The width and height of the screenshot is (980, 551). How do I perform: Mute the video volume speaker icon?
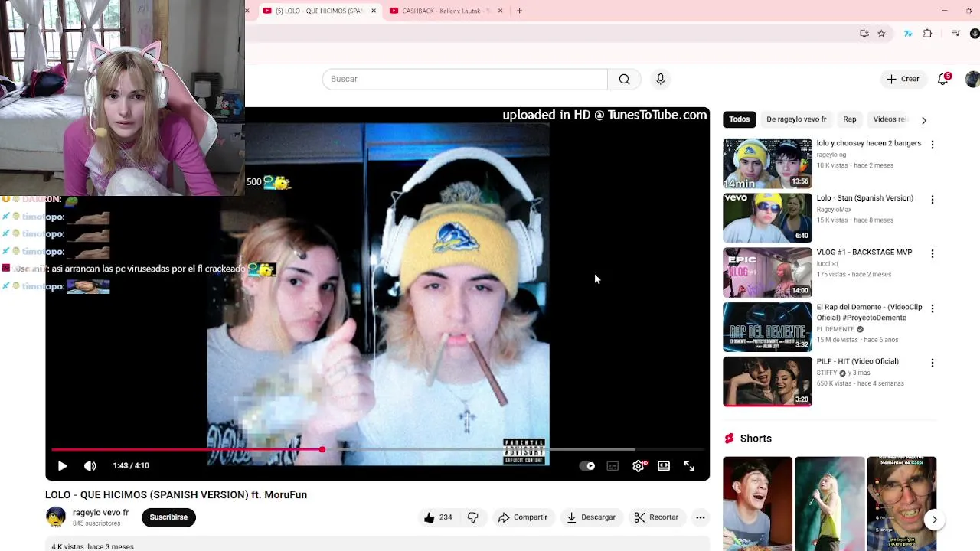(x=90, y=465)
